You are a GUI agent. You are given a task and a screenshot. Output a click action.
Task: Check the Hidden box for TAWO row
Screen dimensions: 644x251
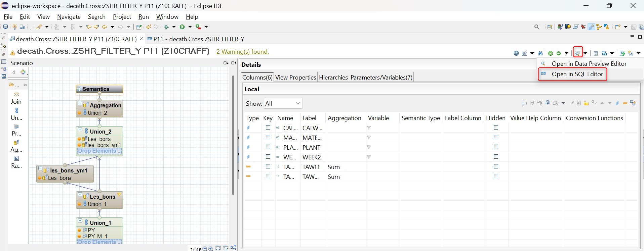point(496,166)
